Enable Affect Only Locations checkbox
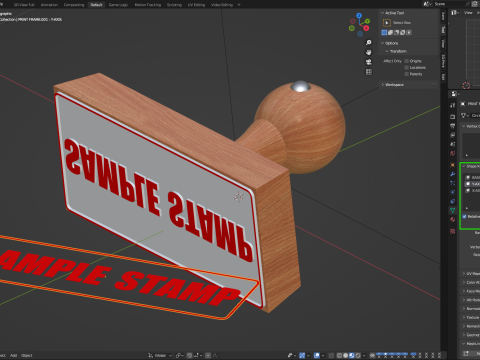This screenshot has height=360, width=480. (x=407, y=68)
